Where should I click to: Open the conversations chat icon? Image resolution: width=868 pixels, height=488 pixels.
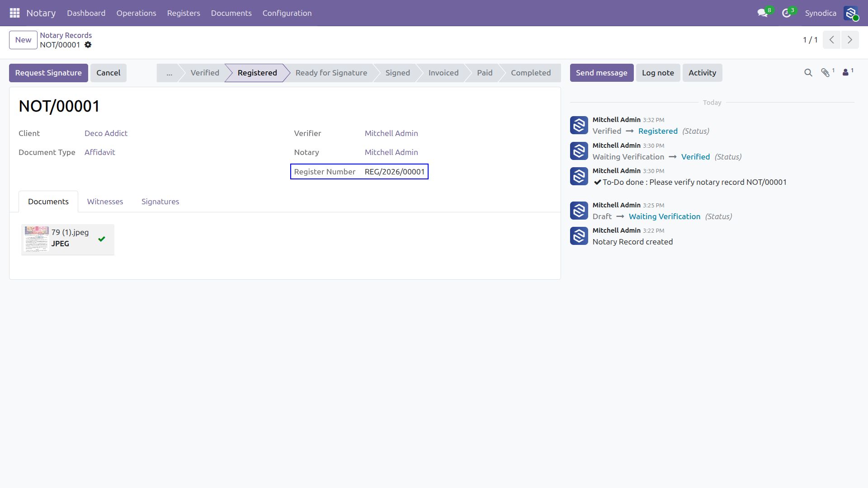pos(763,13)
